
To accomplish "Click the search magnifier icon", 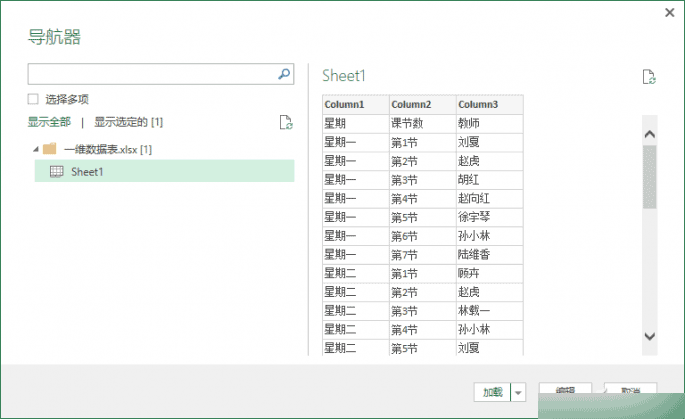I will pos(284,73).
